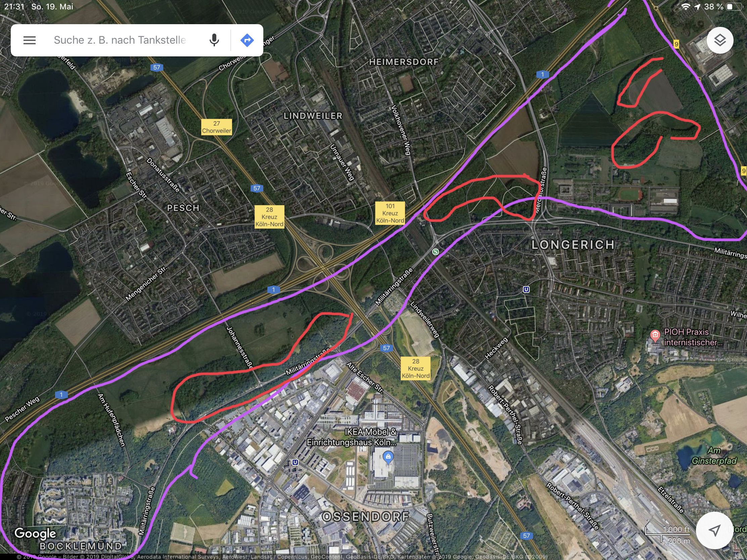Select the PIOH Praxis medical pin

click(655, 336)
